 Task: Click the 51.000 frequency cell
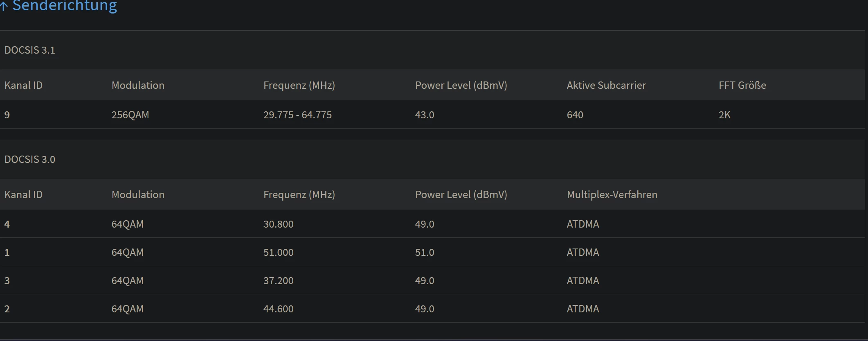pos(278,252)
